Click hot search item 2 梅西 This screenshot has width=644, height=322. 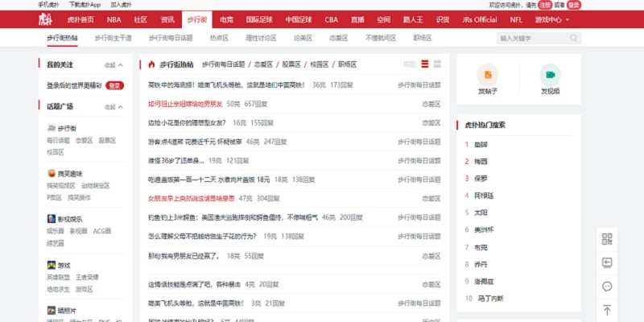(481, 162)
